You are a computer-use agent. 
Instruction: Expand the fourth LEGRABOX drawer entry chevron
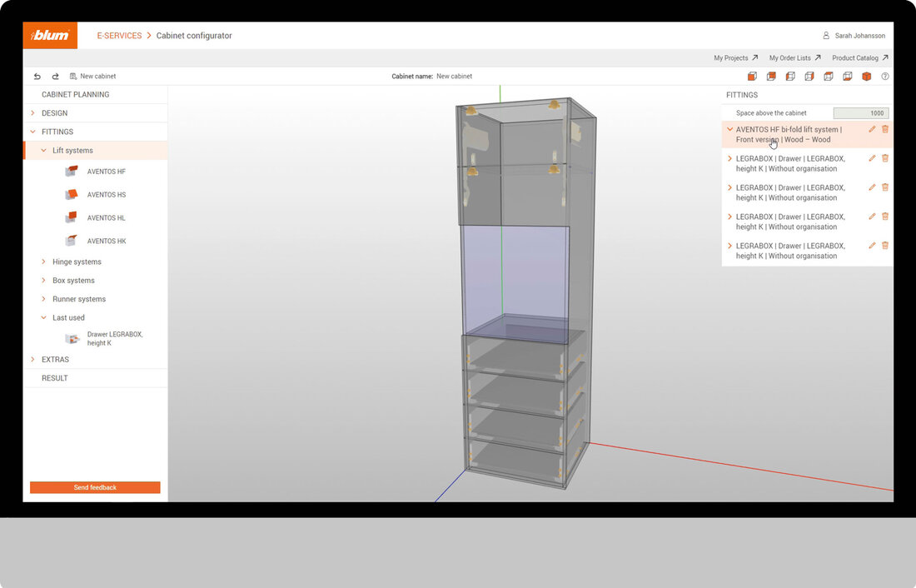(729, 246)
